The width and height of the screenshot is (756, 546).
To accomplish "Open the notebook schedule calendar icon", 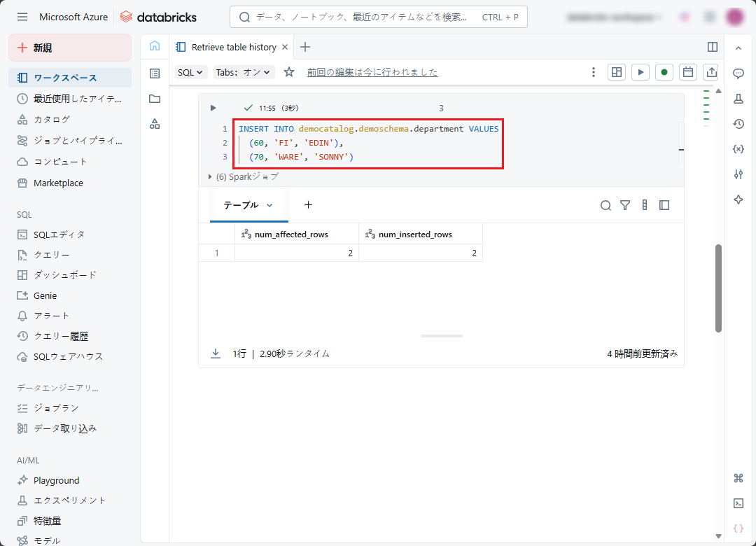I will coord(688,72).
